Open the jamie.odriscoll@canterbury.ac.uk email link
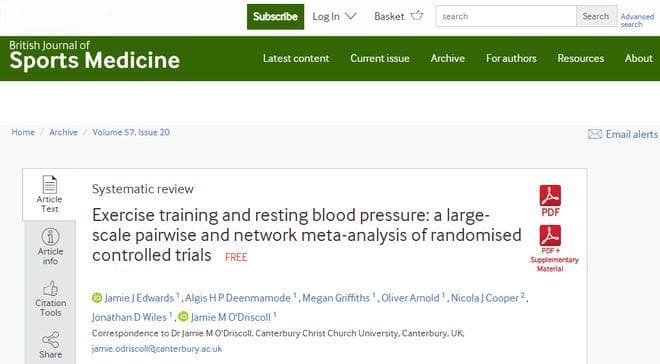The image size is (660, 364). click(x=157, y=349)
